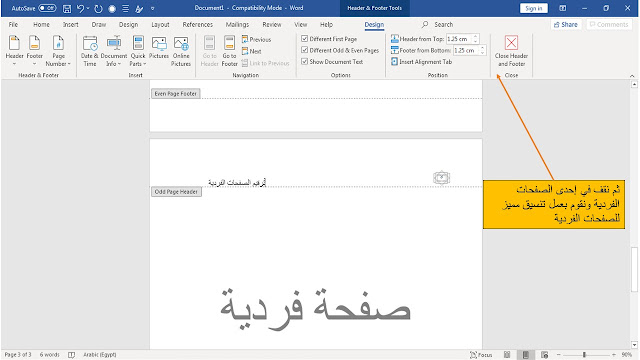
Task: Click the vertical scrollbar down arrow
Action: point(634,345)
